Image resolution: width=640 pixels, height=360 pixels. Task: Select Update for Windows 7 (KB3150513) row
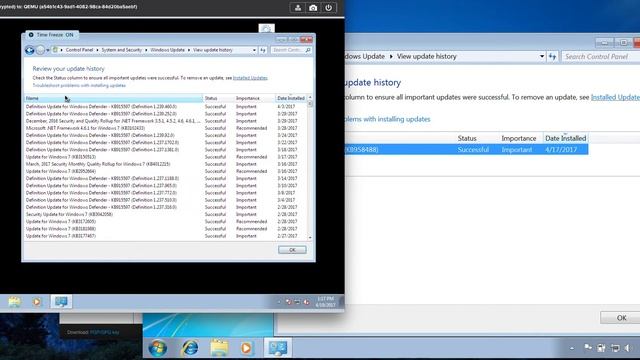pyautogui.click(x=165, y=157)
